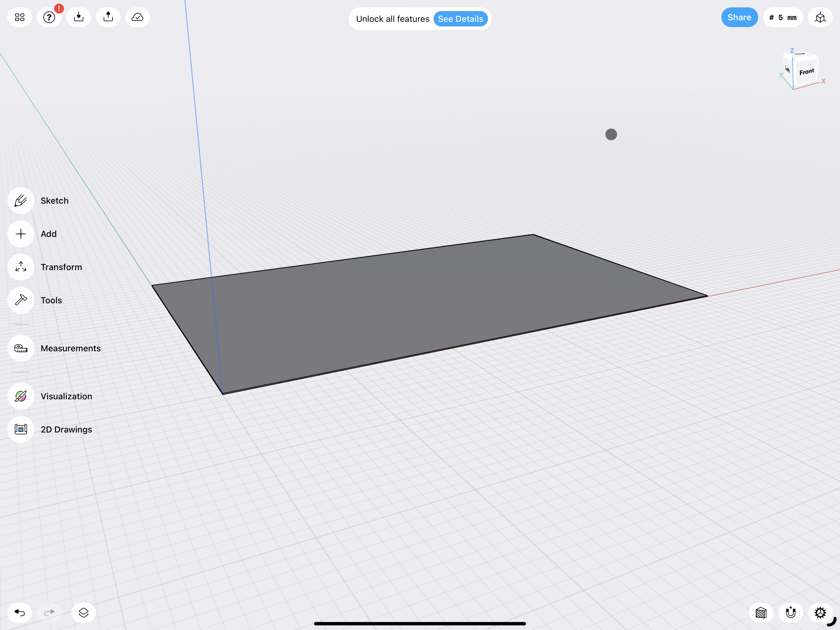This screenshot has height=630, width=840.
Task: Toggle magnet snap settings
Action: point(790,612)
